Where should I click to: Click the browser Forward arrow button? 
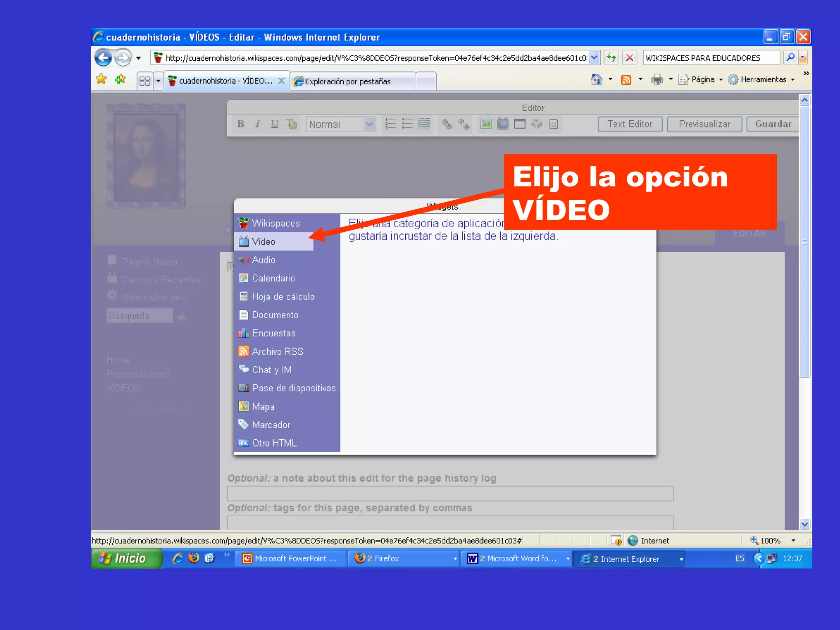click(123, 58)
